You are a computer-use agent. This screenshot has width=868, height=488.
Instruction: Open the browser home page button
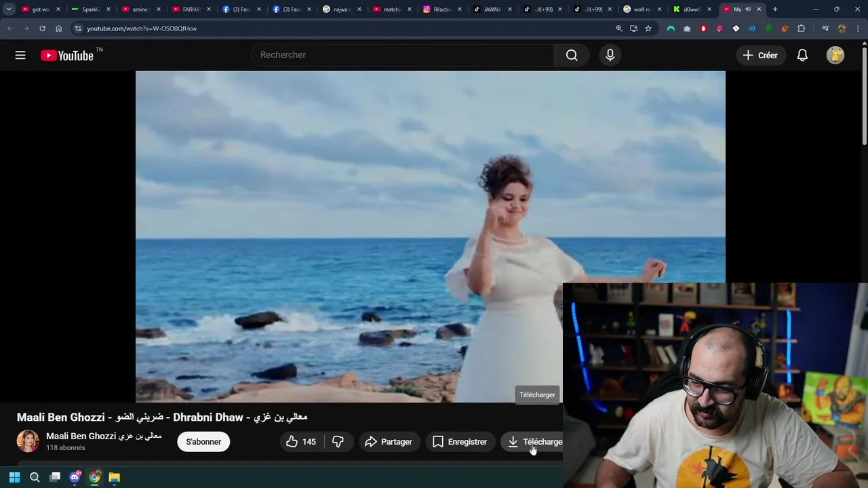coord(58,28)
